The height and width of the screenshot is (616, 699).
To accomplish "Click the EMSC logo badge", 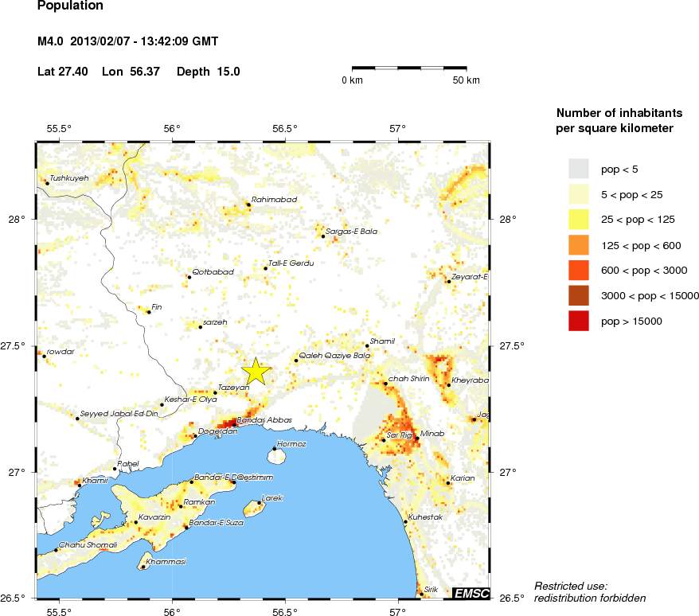I will coord(471,593).
